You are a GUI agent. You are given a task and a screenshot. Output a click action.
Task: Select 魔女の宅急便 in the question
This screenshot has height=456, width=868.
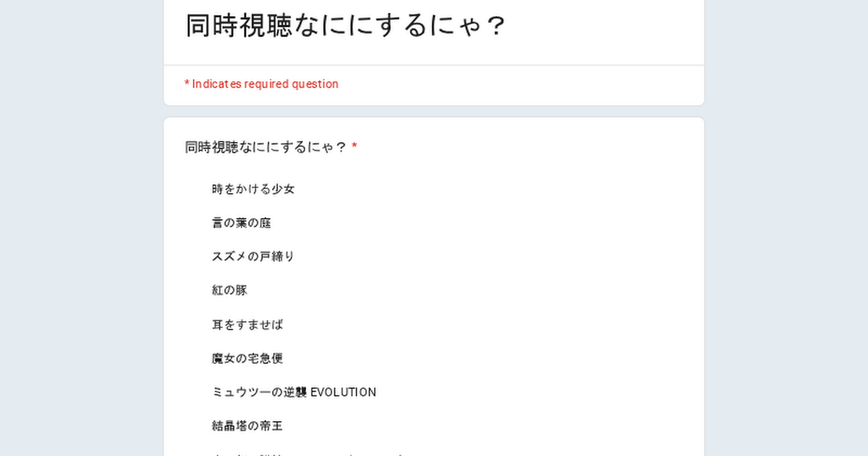[247, 358]
